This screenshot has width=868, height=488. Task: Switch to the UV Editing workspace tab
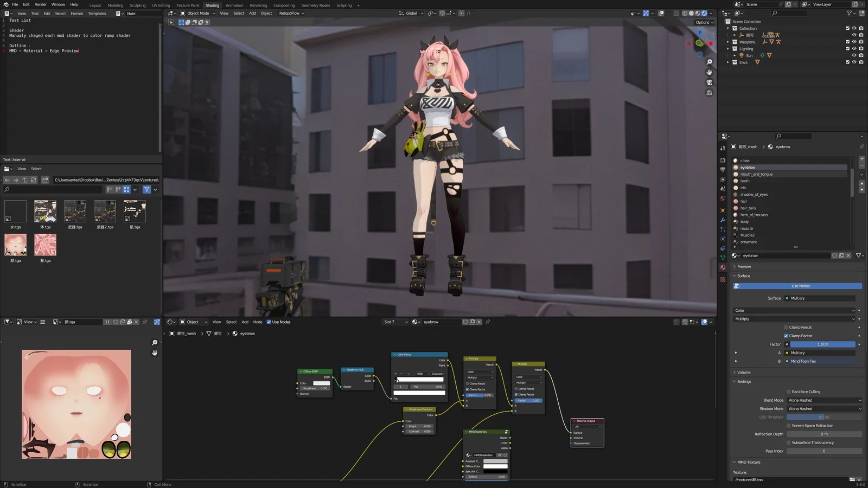(x=160, y=5)
